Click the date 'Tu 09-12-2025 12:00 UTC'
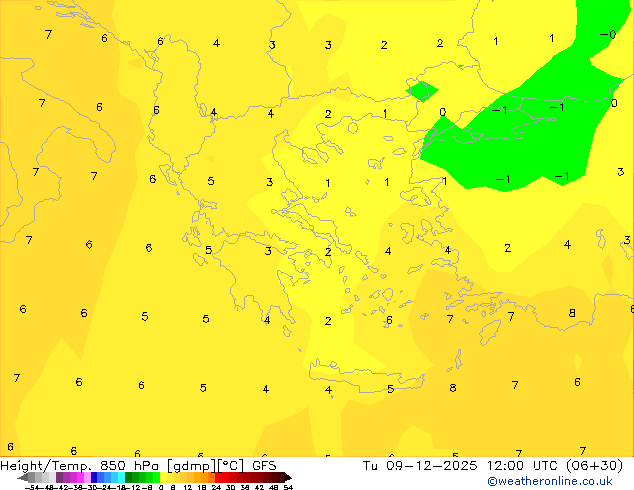Screen dimensions: 634x490 click(x=461, y=466)
